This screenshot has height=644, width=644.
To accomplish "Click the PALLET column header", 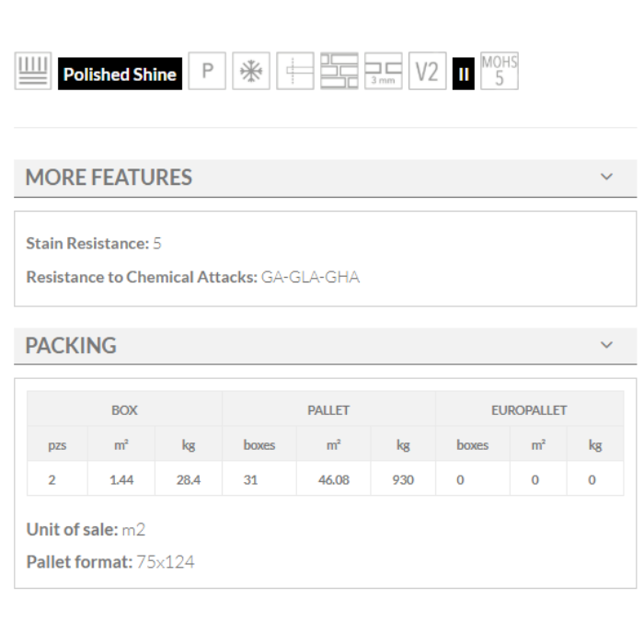I will [x=328, y=410].
